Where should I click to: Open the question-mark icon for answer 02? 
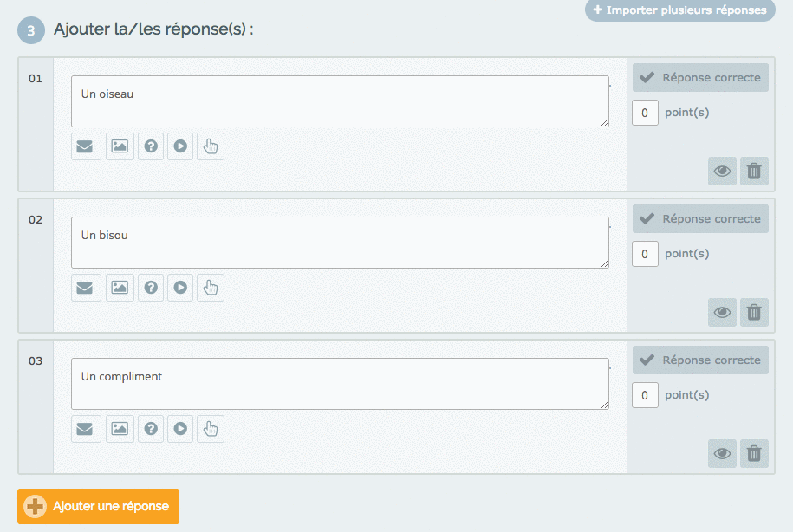[151, 288]
